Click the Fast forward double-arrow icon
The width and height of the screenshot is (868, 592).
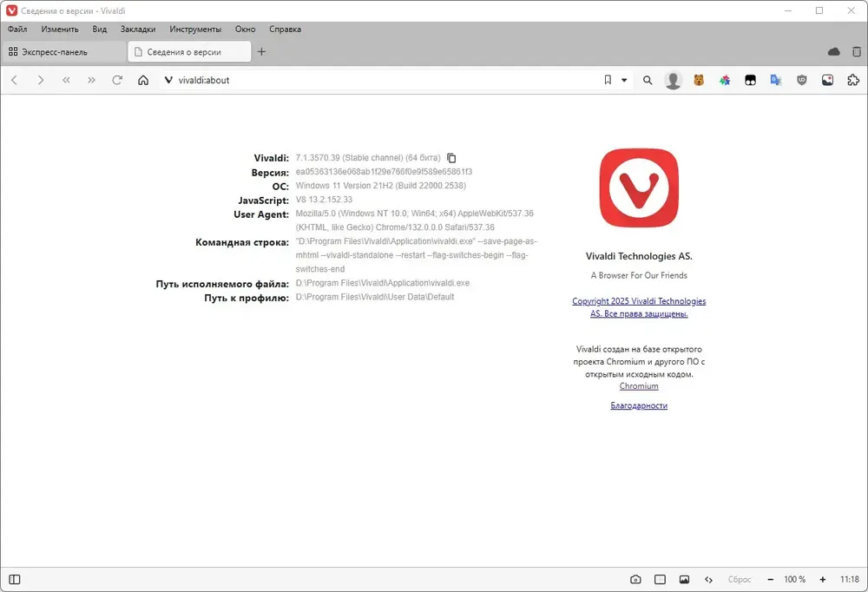91,81
